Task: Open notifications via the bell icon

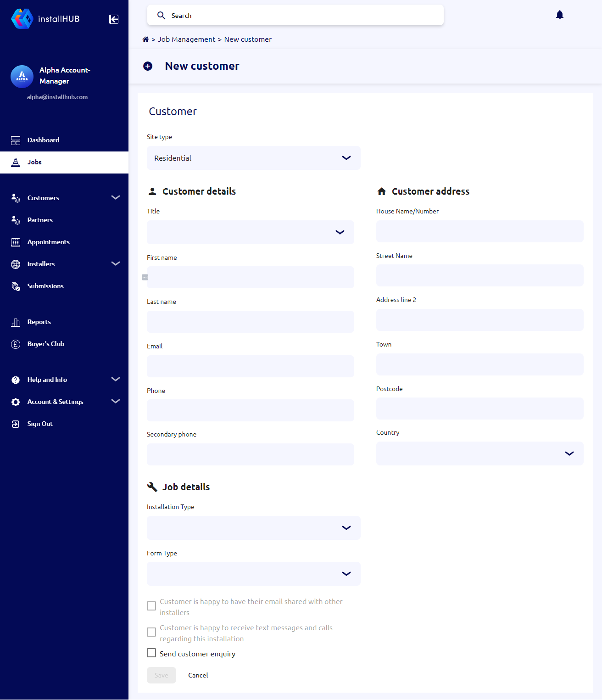Action: pos(559,15)
